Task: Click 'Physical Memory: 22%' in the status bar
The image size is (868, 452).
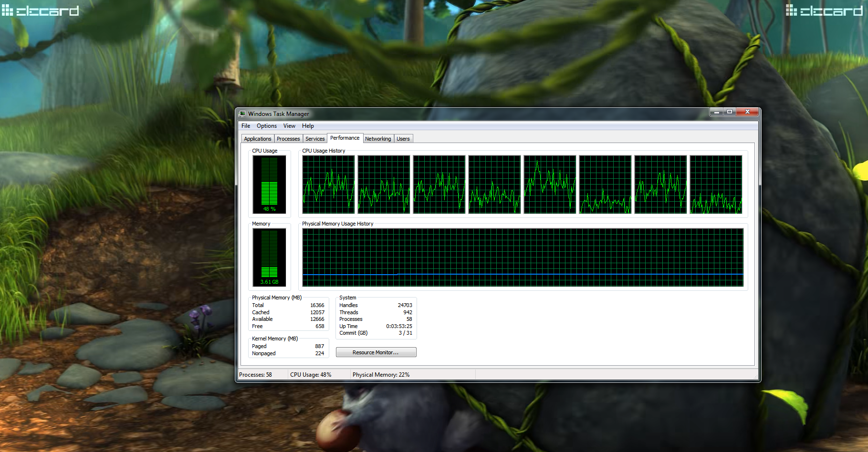Action: [x=381, y=375]
